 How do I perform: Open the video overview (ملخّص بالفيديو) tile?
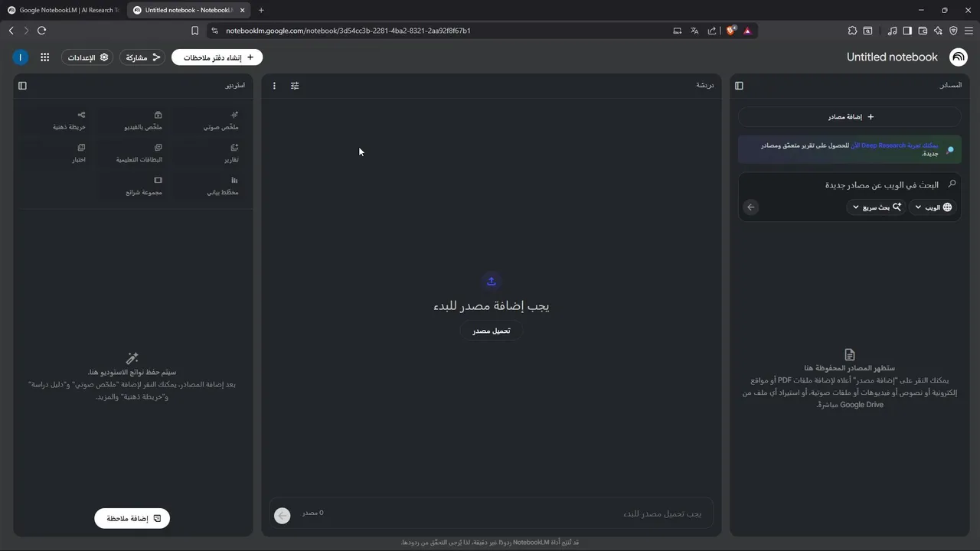click(x=135, y=121)
